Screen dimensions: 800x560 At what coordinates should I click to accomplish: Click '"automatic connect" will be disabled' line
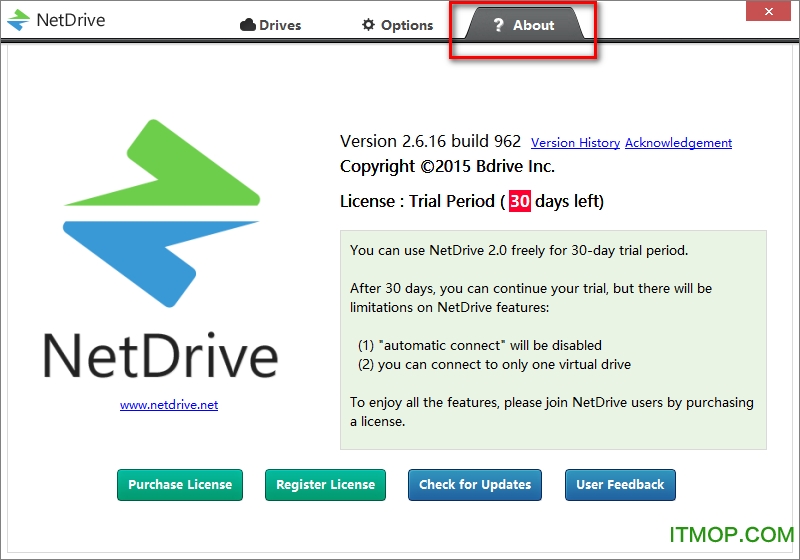(480, 345)
